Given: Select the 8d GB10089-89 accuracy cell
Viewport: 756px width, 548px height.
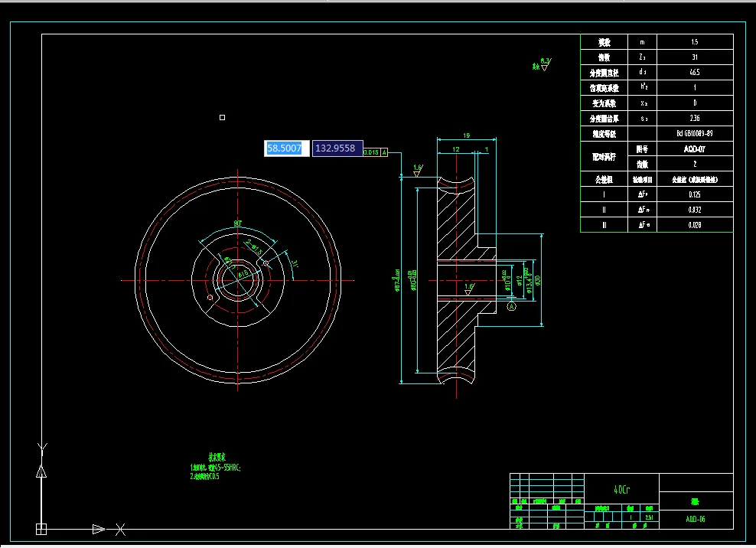Looking at the screenshot, I should click(x=695, y=134).
